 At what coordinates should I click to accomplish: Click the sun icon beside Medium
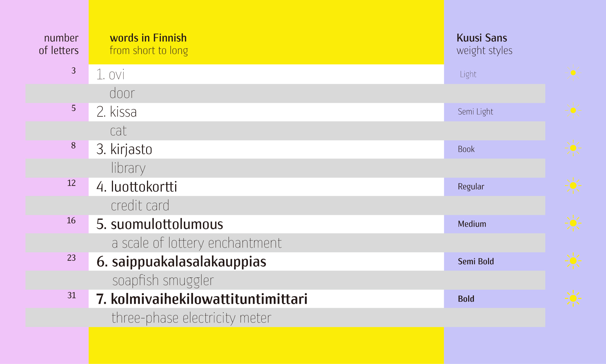click(x=573, y=223)
